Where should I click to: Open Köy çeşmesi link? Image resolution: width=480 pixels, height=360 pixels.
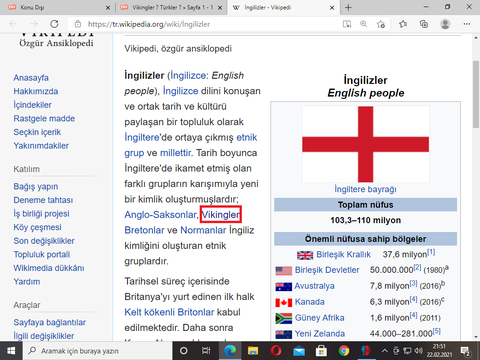point(37,227)
